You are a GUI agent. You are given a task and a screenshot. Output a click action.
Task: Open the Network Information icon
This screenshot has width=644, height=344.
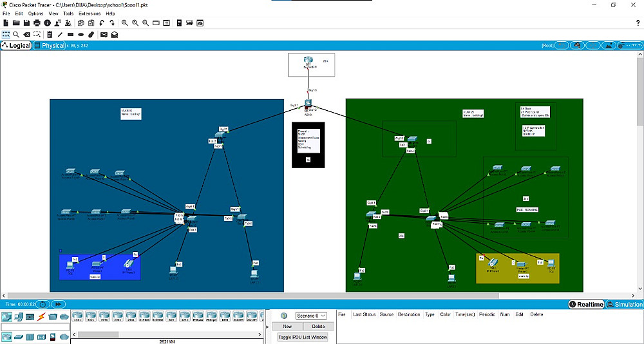tap(47, 23)
